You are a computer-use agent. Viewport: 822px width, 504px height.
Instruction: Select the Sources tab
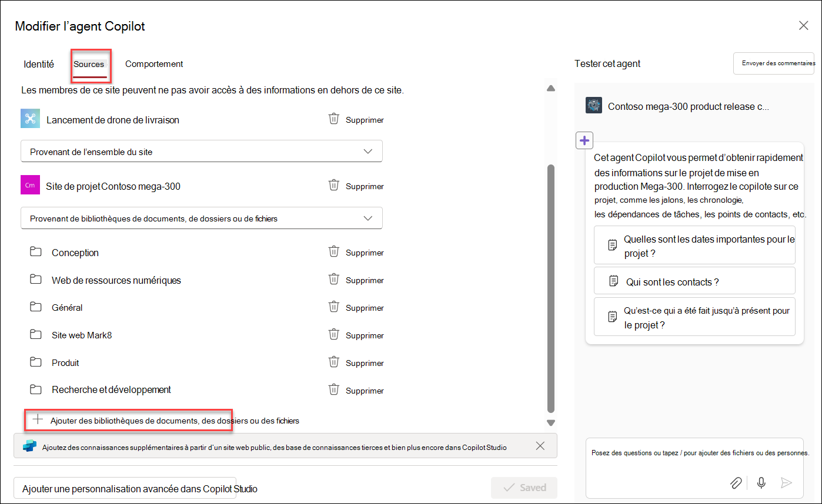(89, 64)
